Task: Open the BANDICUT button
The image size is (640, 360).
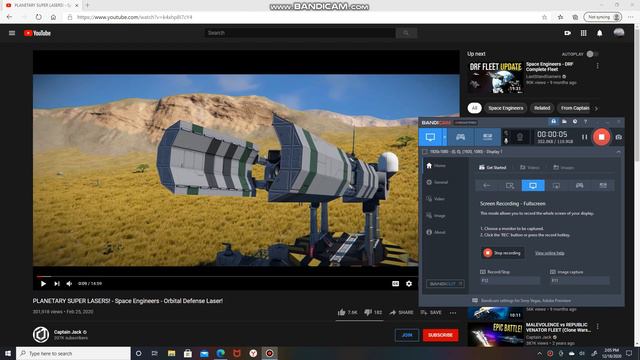Action: click(445, 284)
